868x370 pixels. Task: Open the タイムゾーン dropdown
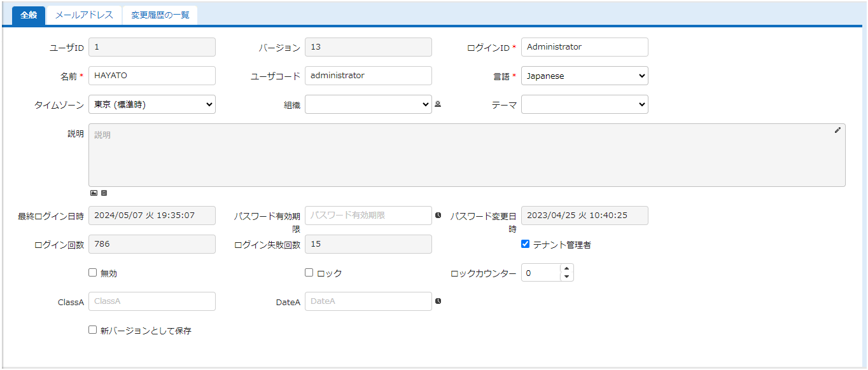coord(152,104)
